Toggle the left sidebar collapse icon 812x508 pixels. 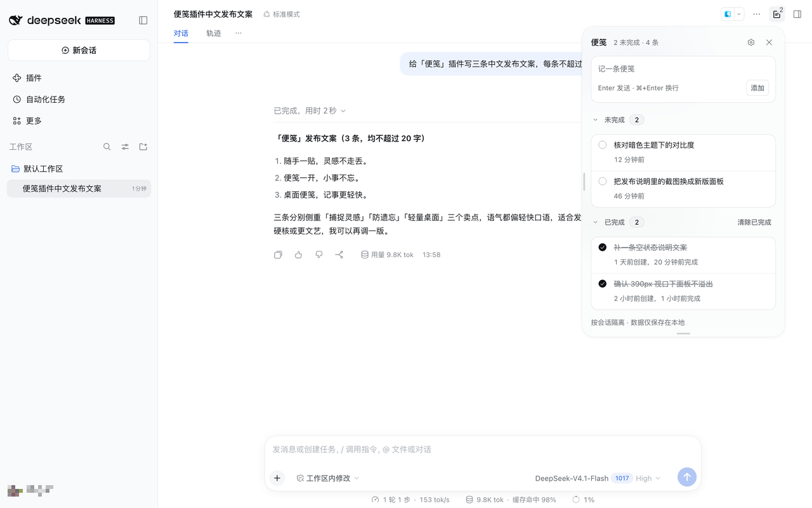click(143, 20)
